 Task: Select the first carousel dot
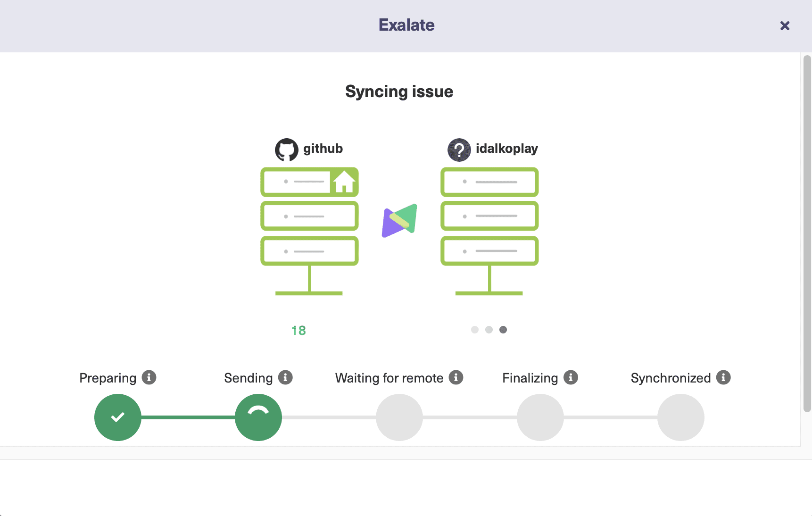coord(475,330)
